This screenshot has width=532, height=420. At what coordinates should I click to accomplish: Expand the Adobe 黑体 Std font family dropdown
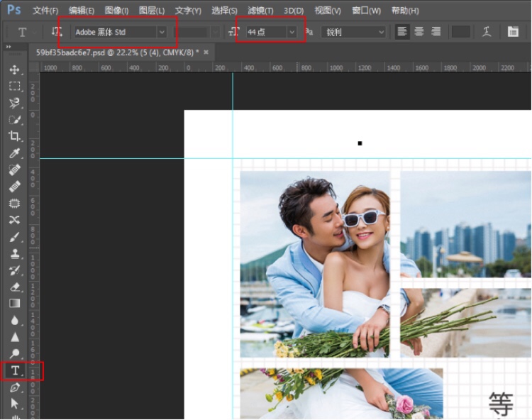[162, 32]
